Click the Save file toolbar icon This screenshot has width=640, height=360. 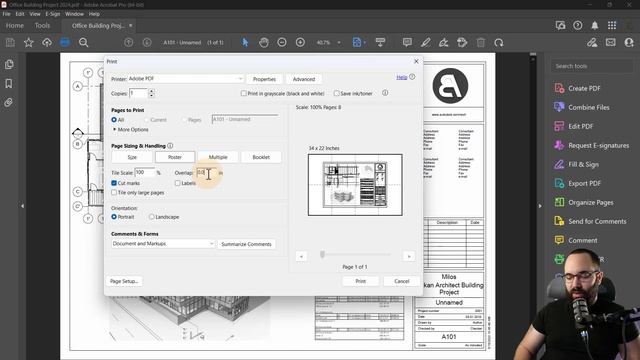coord(10,42)
